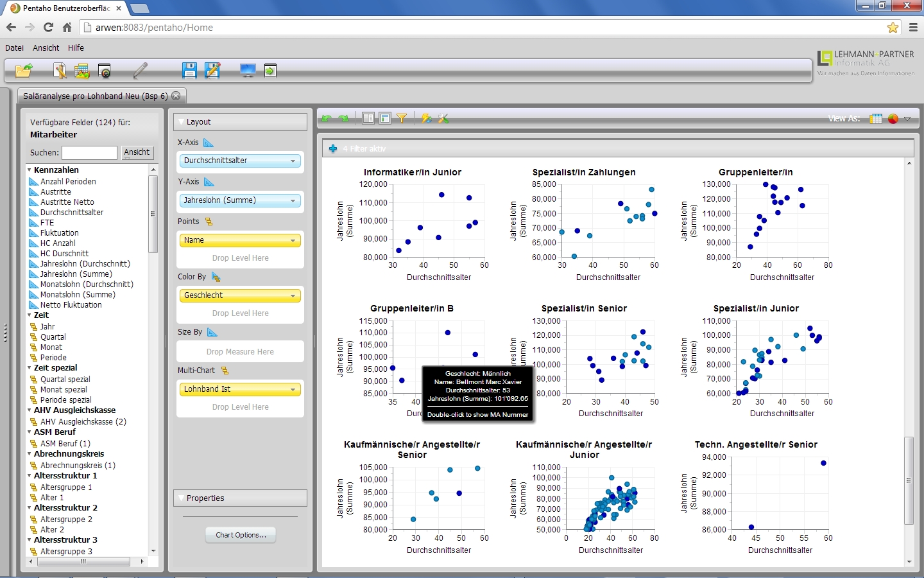
Task: Reload the page with refresh icon
Action: (x=48, y=27)
